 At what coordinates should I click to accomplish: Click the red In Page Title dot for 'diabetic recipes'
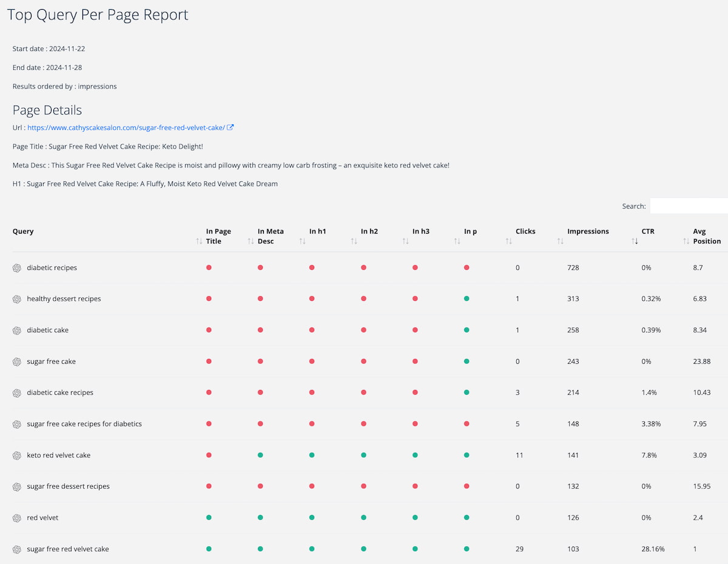209,267
